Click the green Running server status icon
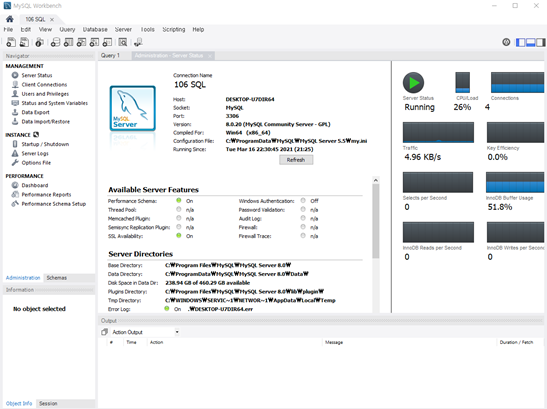This screenshot has height=409, width=547. coord(413,83)
